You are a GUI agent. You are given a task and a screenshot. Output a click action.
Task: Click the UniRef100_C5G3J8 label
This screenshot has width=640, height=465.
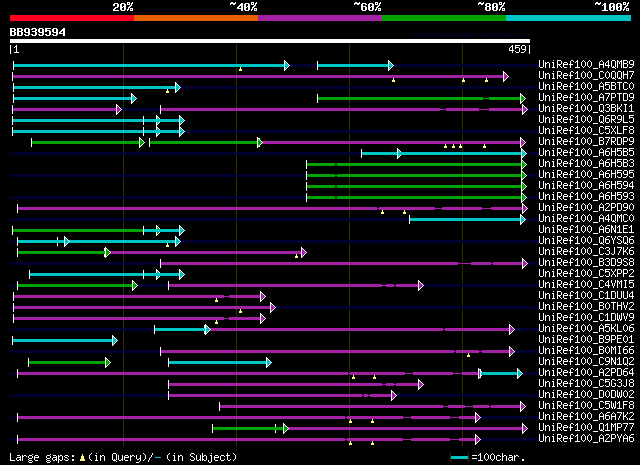pyautogui.click(x=586, y=384)
